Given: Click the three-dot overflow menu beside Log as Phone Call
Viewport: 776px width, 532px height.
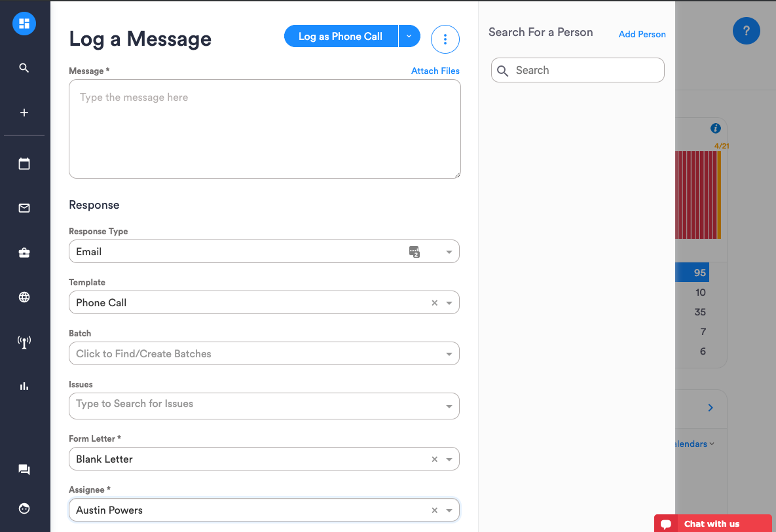Looking at the screenshot, I should (445, 39).
